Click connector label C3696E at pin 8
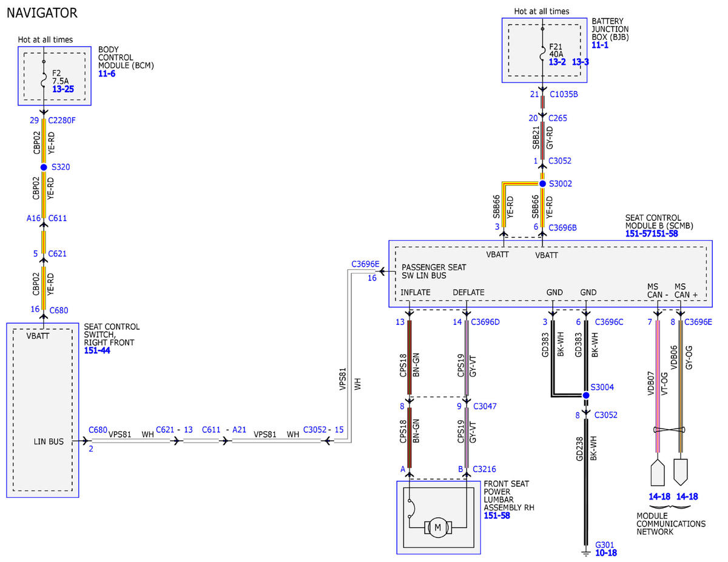The width and height of the screenshot is (728, 562). [x=699, y=322]
